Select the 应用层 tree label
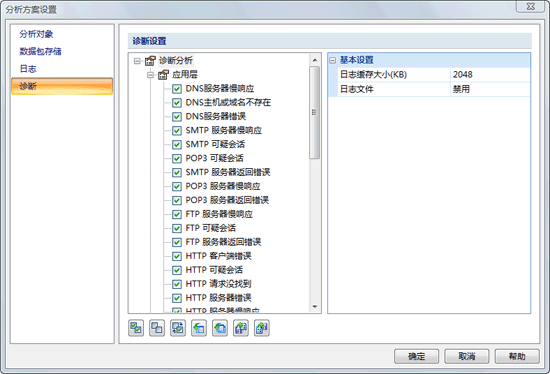The height and width of the screenshot is (374, 550). point(185,74)
